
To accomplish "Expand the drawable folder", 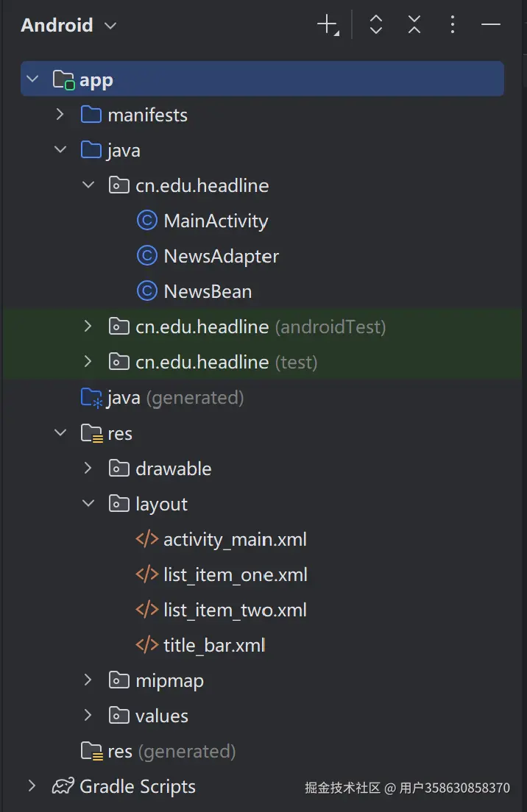I will (88, 469).
